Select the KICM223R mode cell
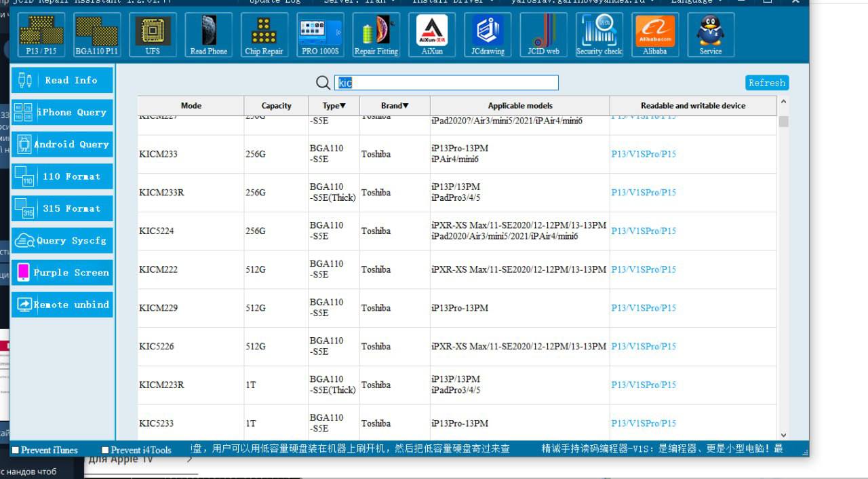 (191, 385)
